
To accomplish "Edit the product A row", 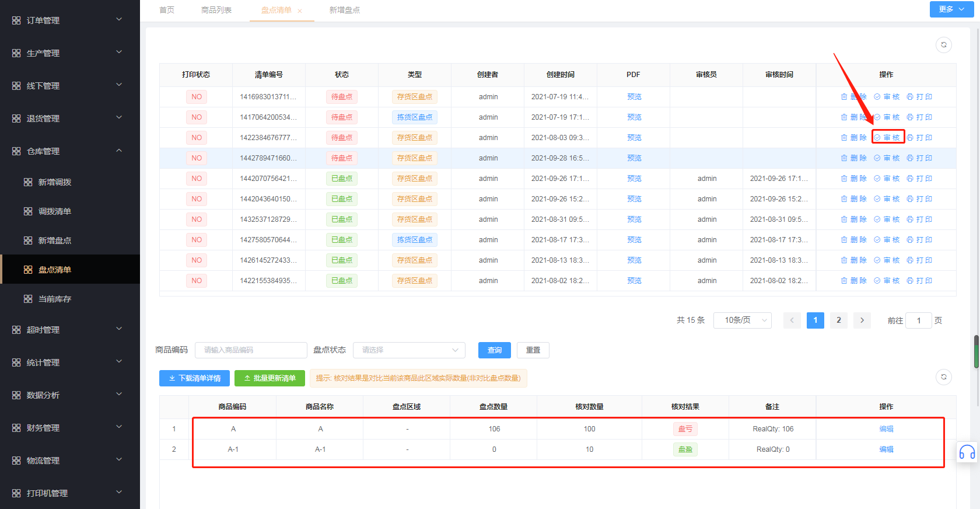I will tap(886, 429).
